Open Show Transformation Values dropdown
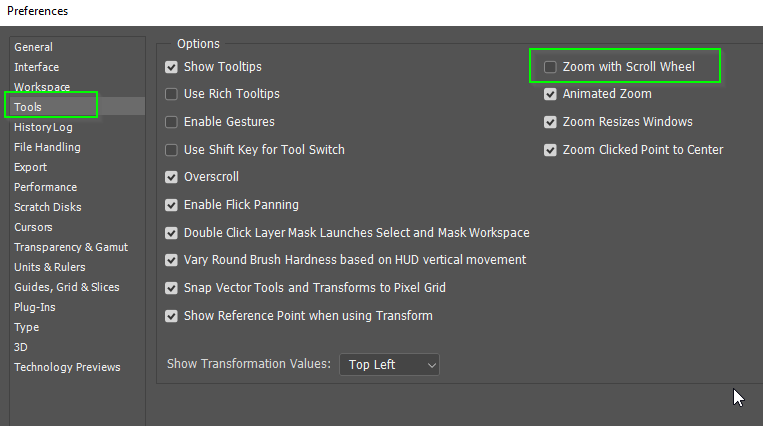 pos(389,365)
